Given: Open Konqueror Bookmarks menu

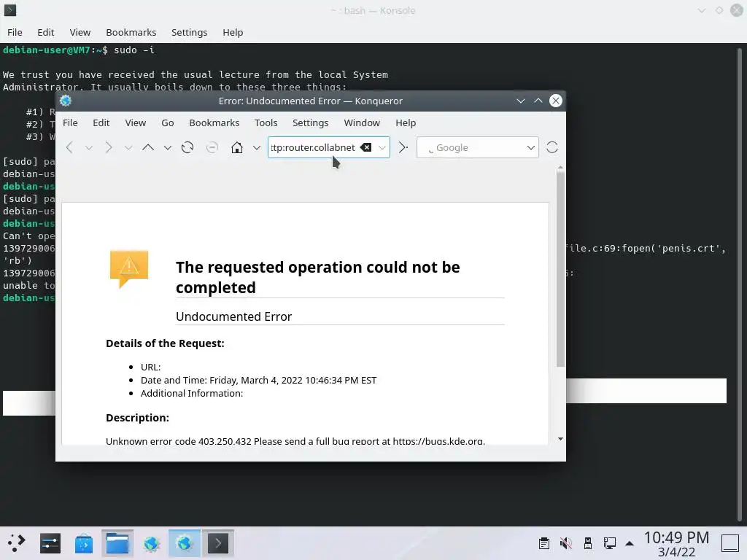Looking at the screenshot, I should tap(214, 122).
